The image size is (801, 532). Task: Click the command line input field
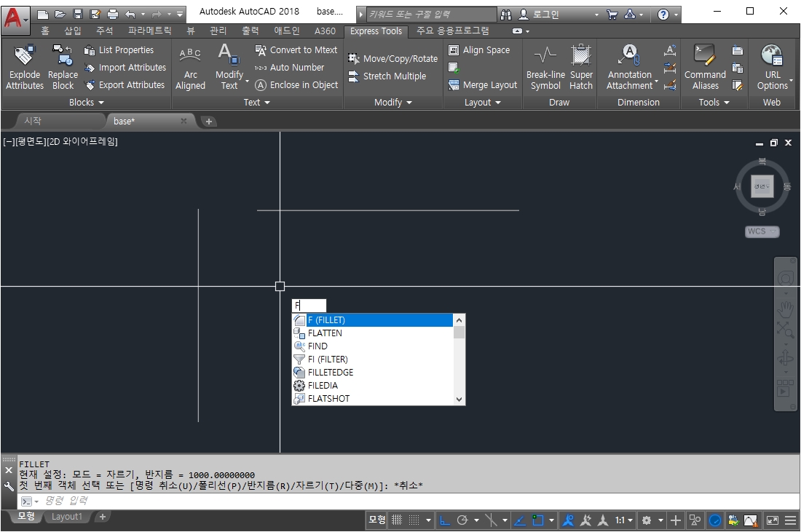(x=409, y=501)
